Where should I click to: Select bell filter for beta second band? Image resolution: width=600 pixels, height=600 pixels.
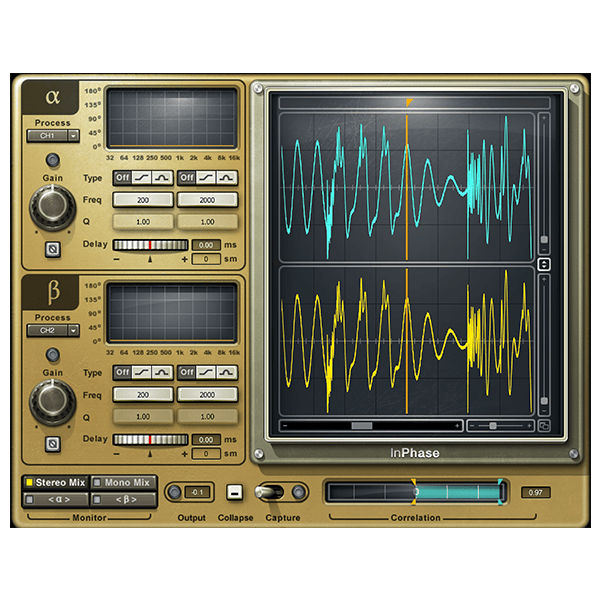pyautogui.click(x=227, y=372)
